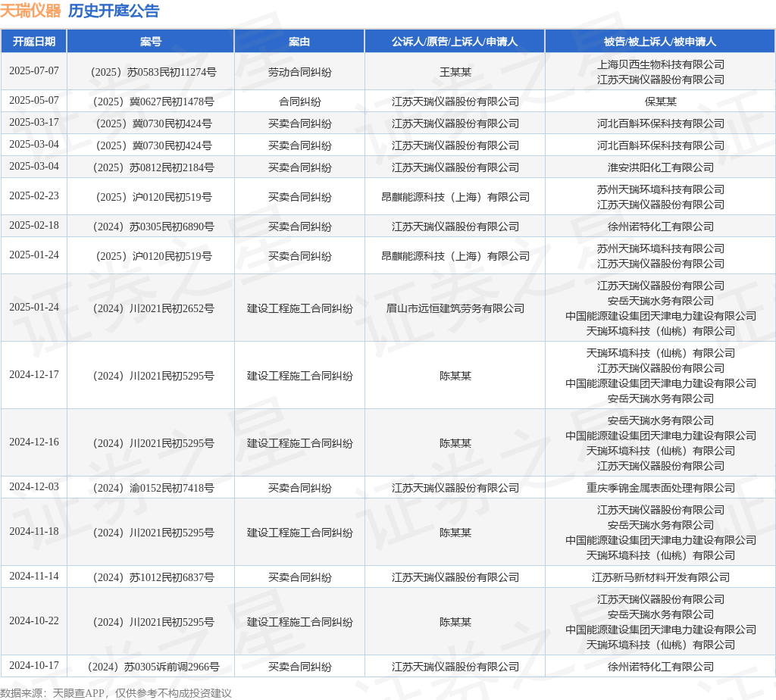The height and width of the screenshot is (700, 776).
Task: Click 建设工程施工合同纠纷 in the 川2021民初2652号 row
Action: (x=299, y=308)
